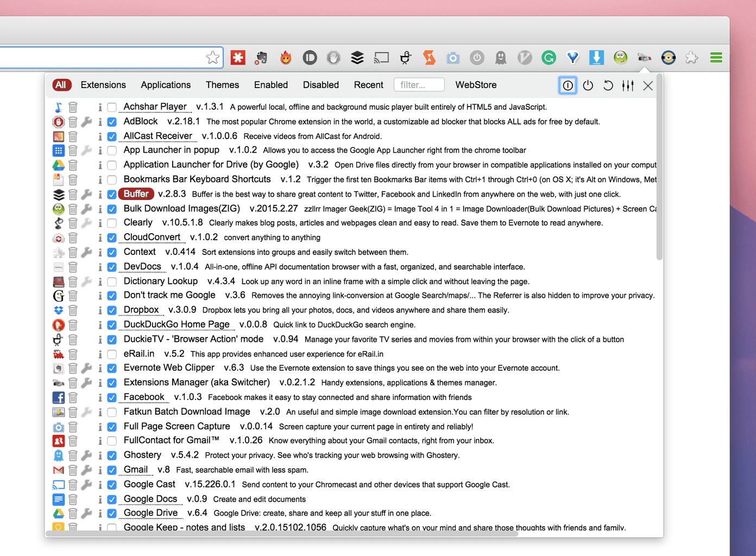756x556 pixels.
Task: Enable the Achshar Player checkbox
Action: pos(112,107)
